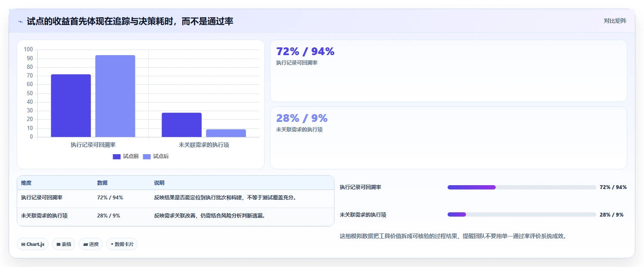Click the lightning icon before the card title
This screenshot has height=267, width=644.
click(20, 22)
